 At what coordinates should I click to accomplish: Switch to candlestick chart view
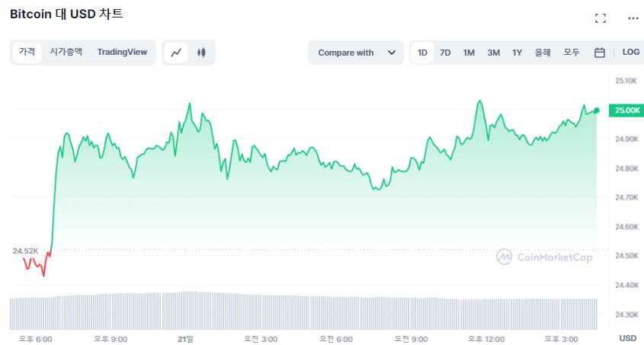coord(201,53)
